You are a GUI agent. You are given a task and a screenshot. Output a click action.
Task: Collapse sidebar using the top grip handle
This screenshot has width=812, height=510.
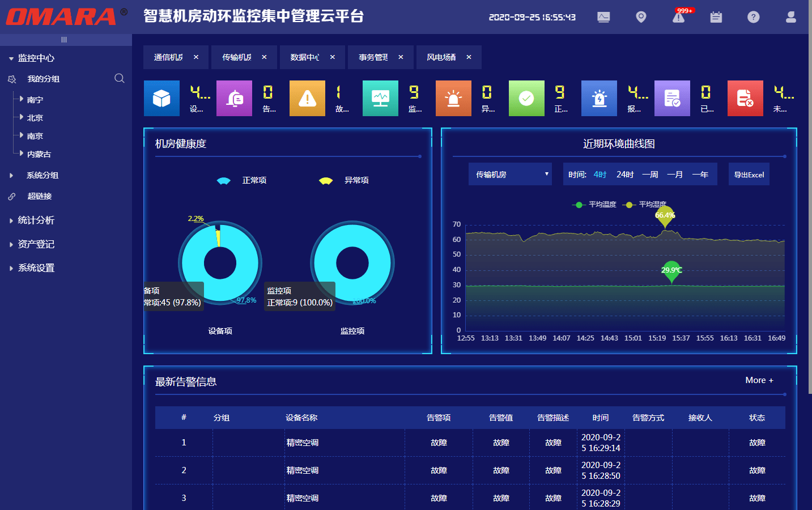coord(64,40)
